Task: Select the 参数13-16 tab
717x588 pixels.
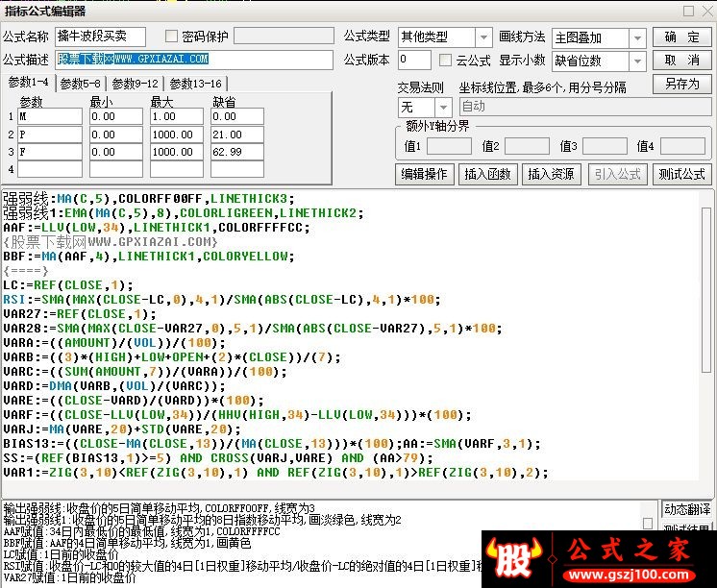Action: click(x=196, y=84)
